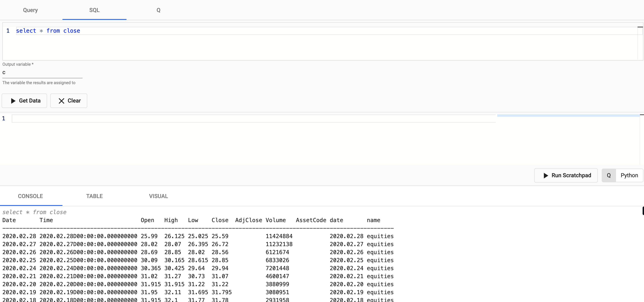Click the 'equities' name in the 2020.02.21 row
Image resolution: width=644 pixels, height=302 pixels.
click(380, 276)
